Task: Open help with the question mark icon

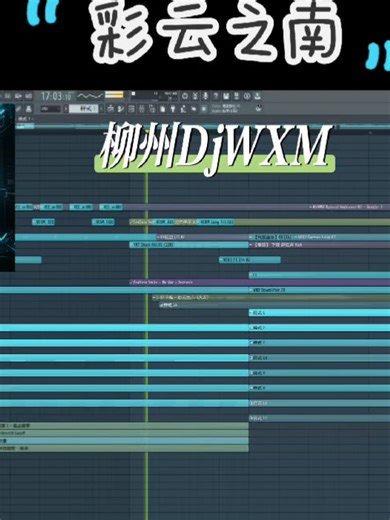Action: pos(216,96)
